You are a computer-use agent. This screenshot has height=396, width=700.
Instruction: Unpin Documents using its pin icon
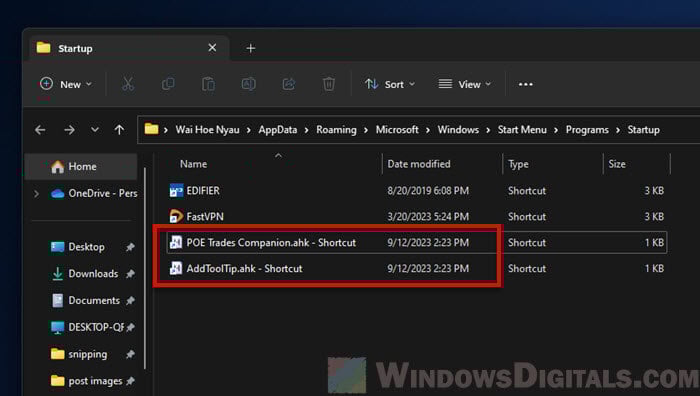pyautogui.click(x=130, y=300)
